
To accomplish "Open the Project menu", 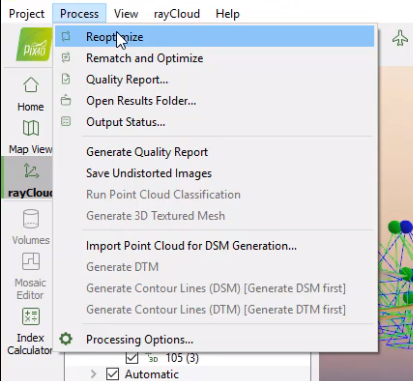I will point(26,14).
